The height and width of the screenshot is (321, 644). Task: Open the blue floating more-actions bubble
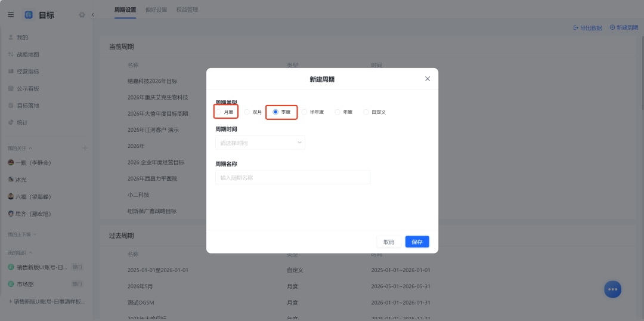coord(613,289)
